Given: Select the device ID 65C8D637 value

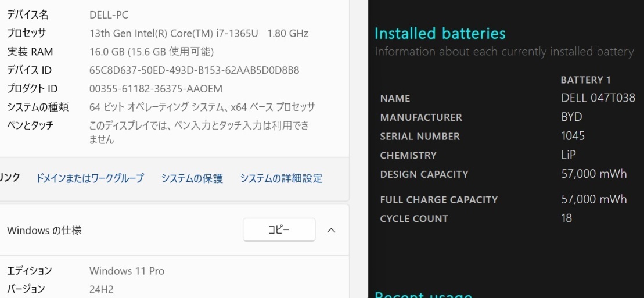Looking at the screenshot, I should (x=195, y=70).
